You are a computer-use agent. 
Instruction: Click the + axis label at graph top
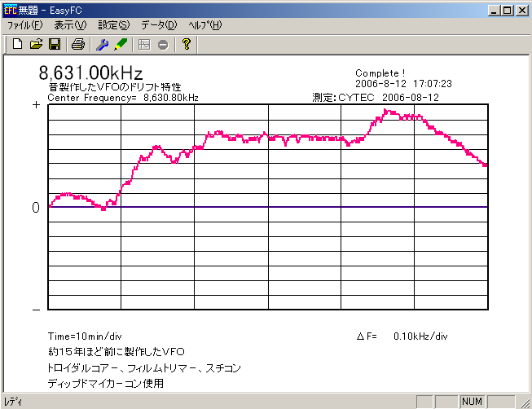click(x=36, y=105)
